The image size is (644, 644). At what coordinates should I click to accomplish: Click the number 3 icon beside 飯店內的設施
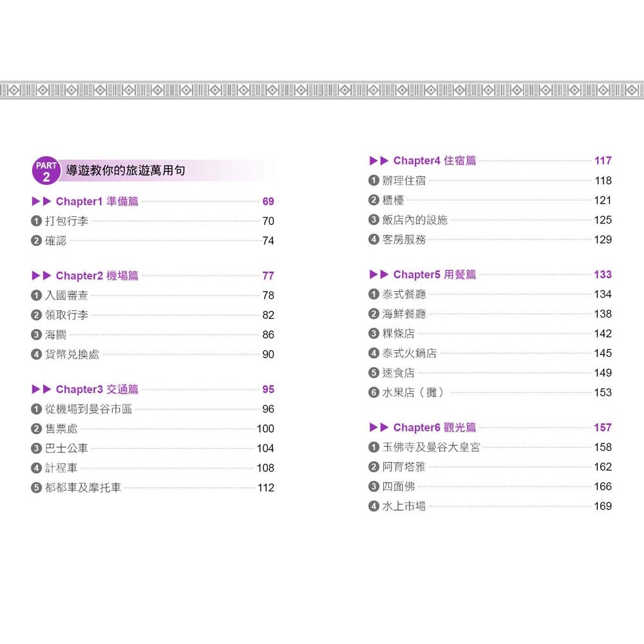click(x=374, y=220)
